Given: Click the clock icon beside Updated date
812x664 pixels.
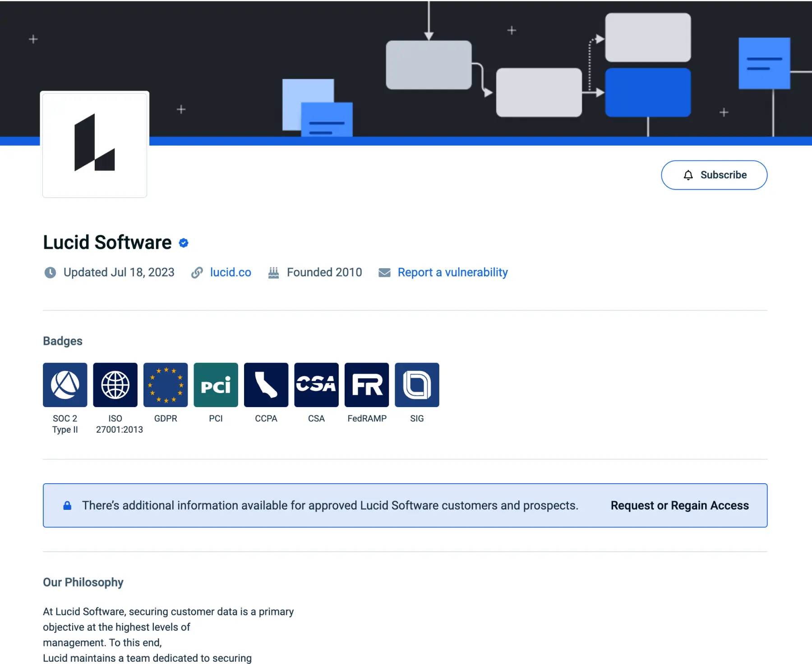Looking at the screenshot, I should (x=50, y=273).
